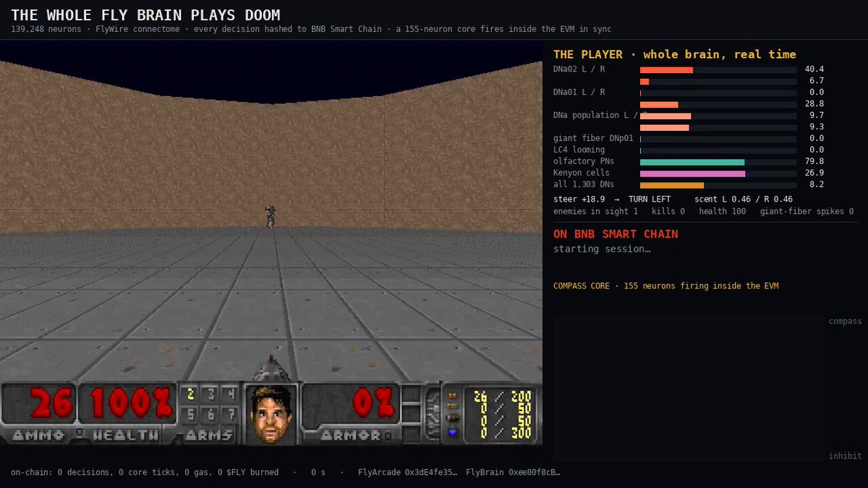
Task: Click the enemies in sight 1 stat
Action: [596, 211]
